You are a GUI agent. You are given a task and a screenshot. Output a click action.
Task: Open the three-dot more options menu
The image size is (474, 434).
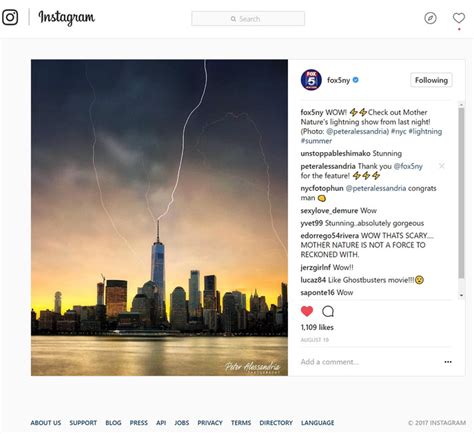[448, 362]
